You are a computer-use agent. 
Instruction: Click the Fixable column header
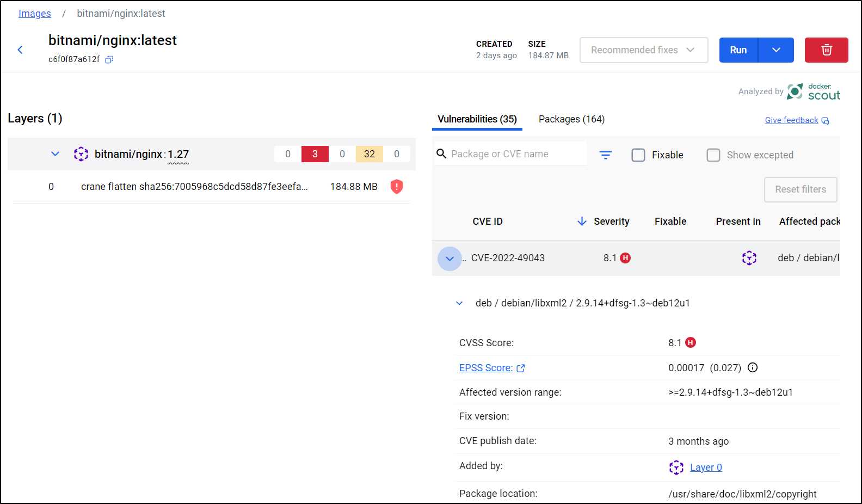[670, 222]
